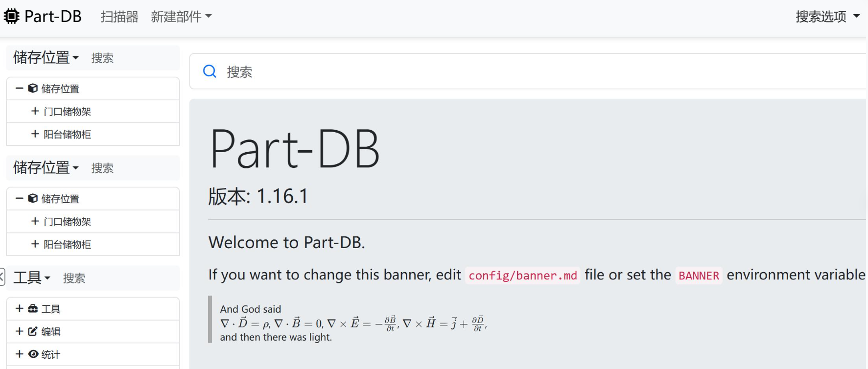The image size is (868, 369).
Task: Go to home via Part-DB brand text
Action: (x=53, y=17)
